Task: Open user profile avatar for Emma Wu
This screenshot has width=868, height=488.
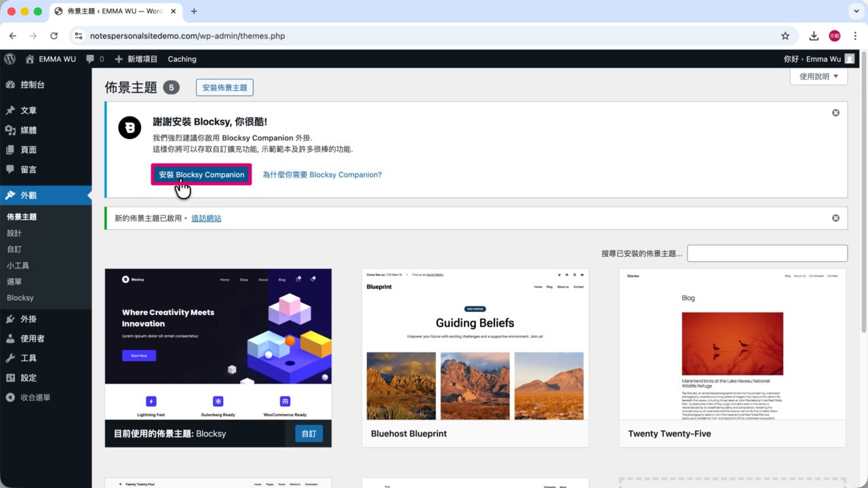Action: tap(850, 59)
